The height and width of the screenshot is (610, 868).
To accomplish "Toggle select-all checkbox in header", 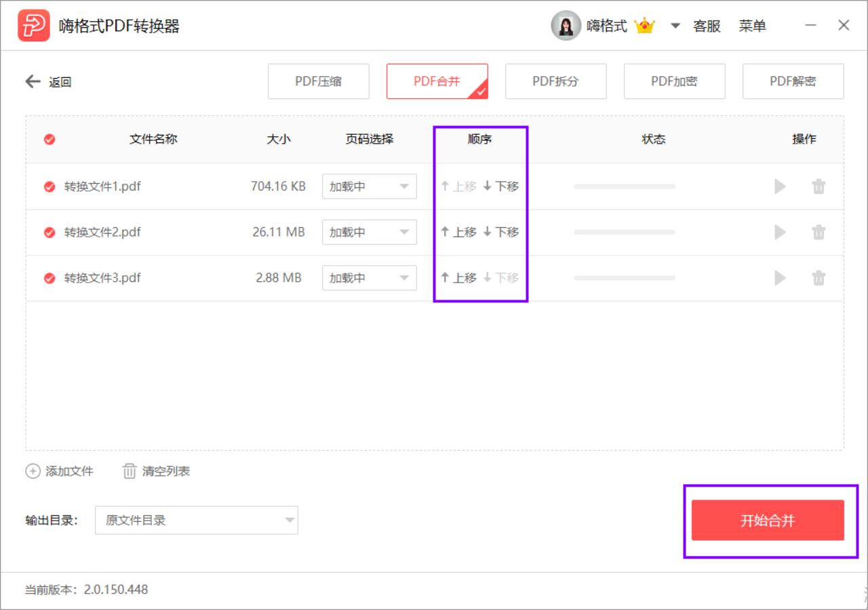I will coord(50,140).
